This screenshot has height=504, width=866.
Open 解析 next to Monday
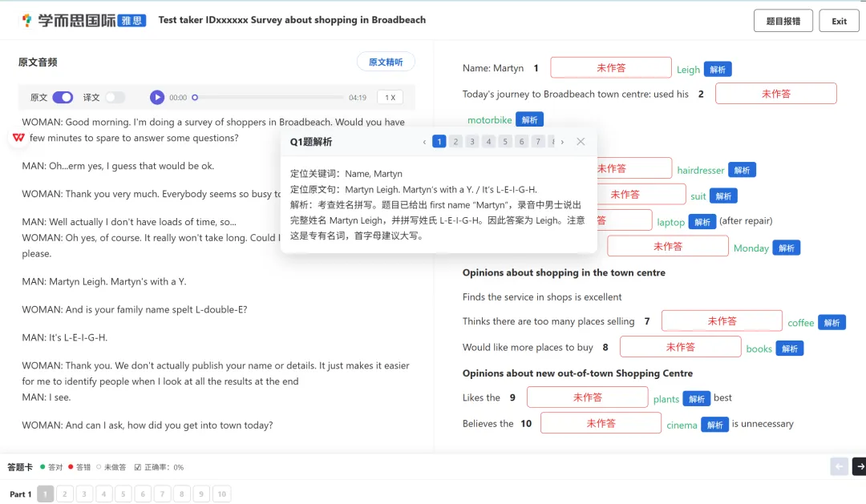coord(787,248)
